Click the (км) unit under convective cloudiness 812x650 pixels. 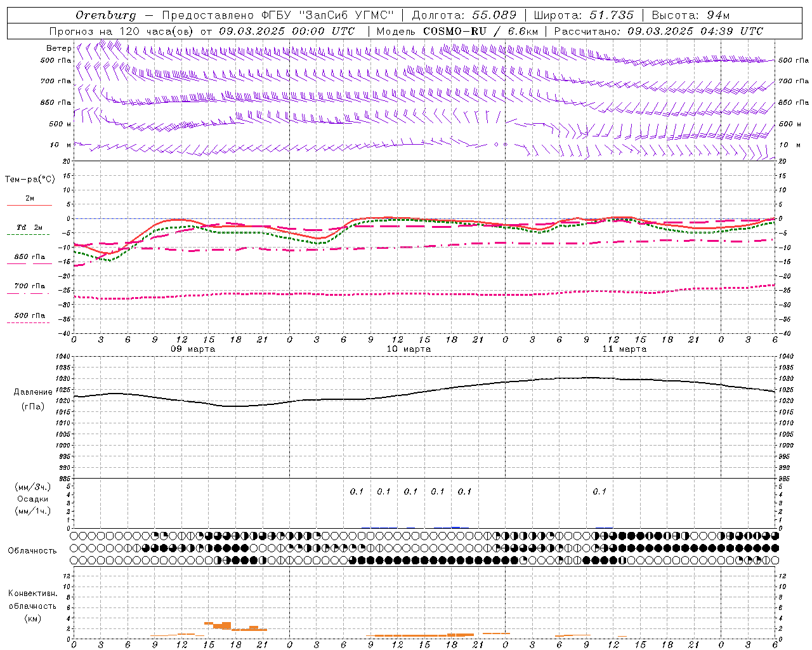pyautogui.click(x=32, y=618)
